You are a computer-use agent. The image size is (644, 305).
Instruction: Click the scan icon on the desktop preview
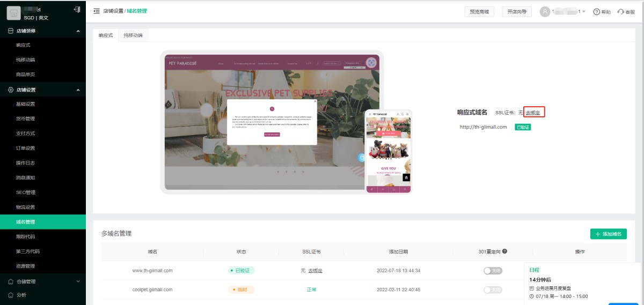[x=371, y=63]
